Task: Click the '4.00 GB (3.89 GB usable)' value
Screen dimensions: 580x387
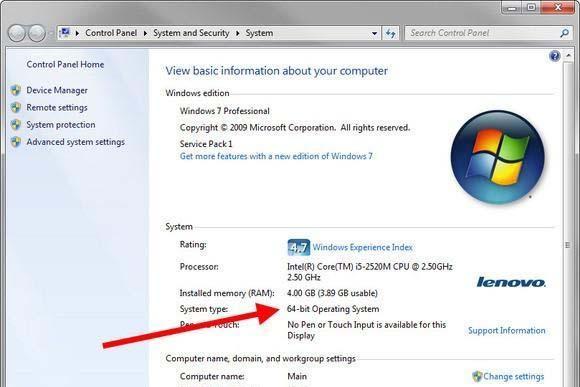Action: 332,293
